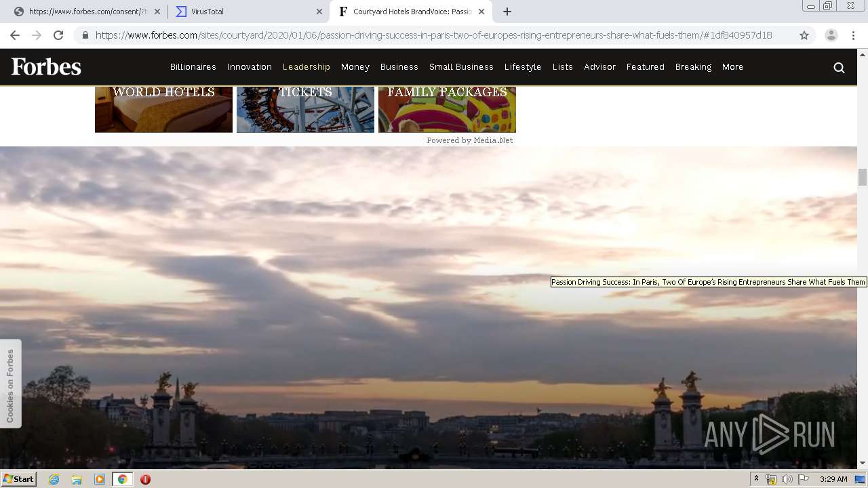Click the Family Packages ad thumbnail
This screenshot has height=488, width=868.
point(447,109)
